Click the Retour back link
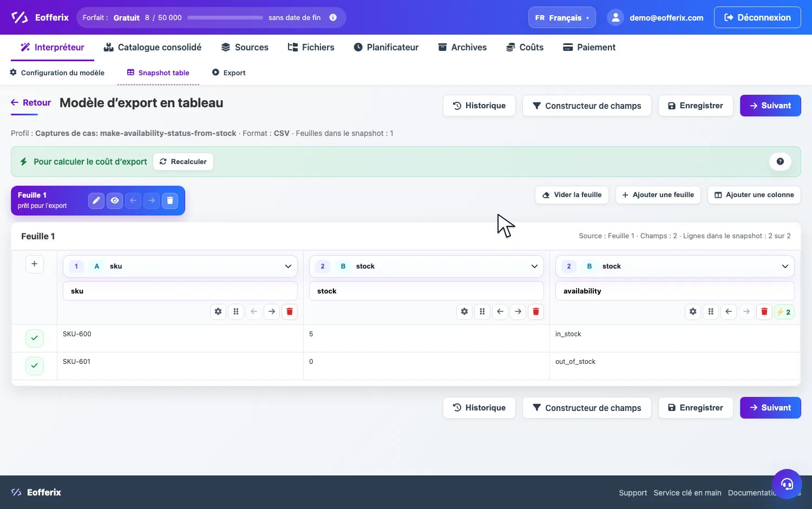The image size is (812, 509). 31,102
